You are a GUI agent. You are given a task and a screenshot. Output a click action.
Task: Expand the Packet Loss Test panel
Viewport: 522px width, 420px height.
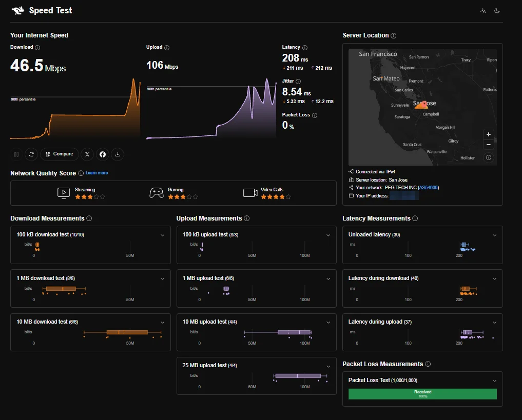495,381
